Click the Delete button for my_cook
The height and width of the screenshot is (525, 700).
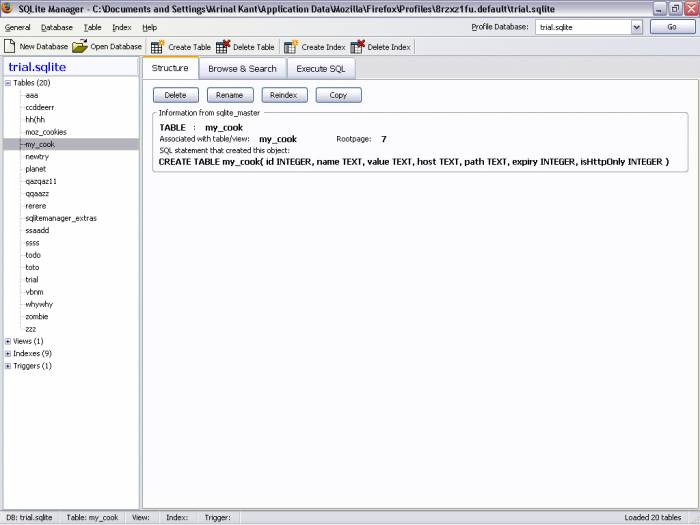coord(175,95)
